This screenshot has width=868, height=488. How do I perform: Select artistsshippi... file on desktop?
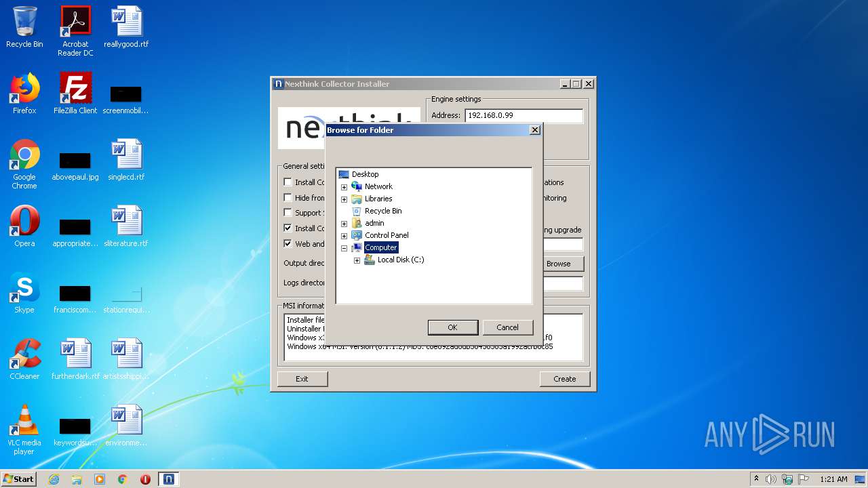tap(126, 359)
